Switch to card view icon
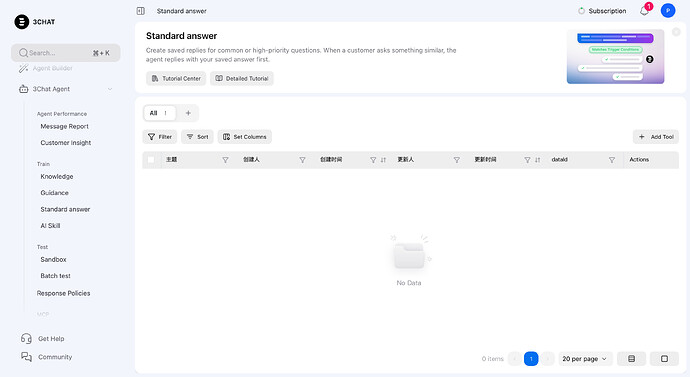690x377 pixels. tap(664, 359)
